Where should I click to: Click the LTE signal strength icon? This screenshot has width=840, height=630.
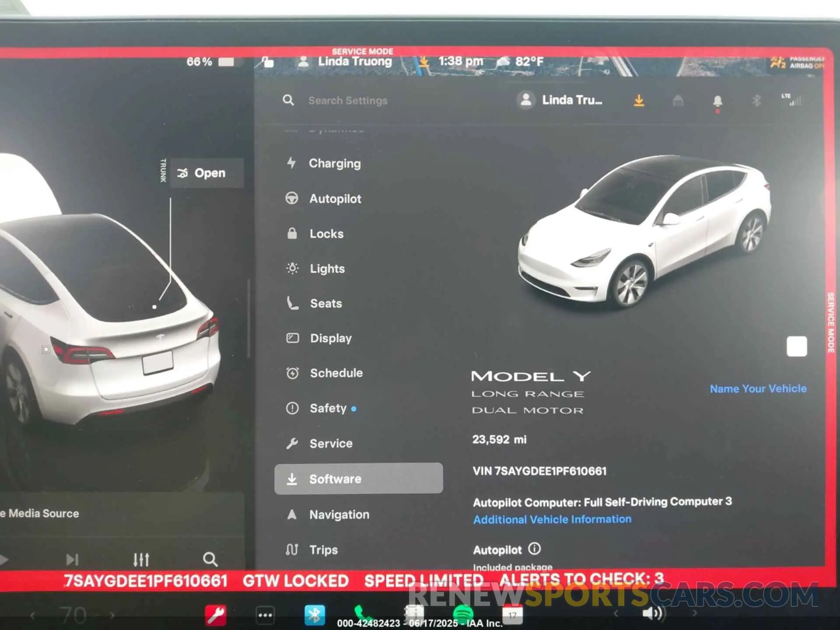[x=792, y=99]
